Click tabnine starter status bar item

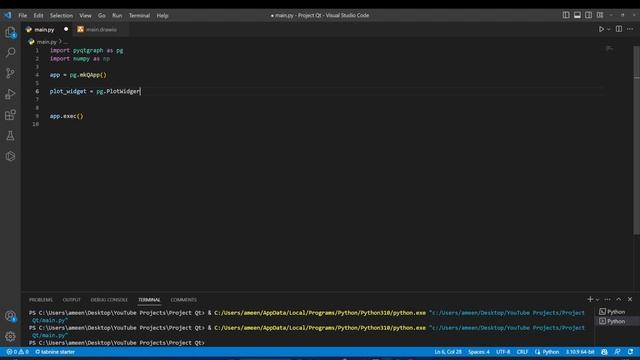click(x=55, y=352)
